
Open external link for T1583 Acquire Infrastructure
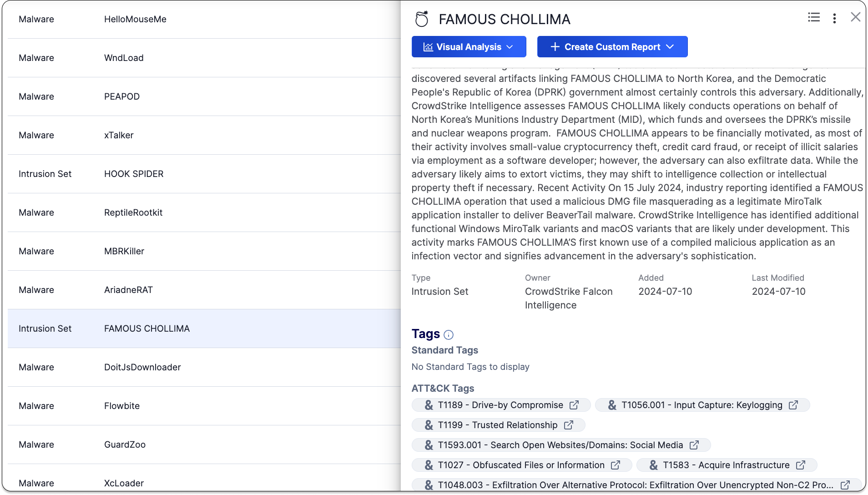coord(801,465)
